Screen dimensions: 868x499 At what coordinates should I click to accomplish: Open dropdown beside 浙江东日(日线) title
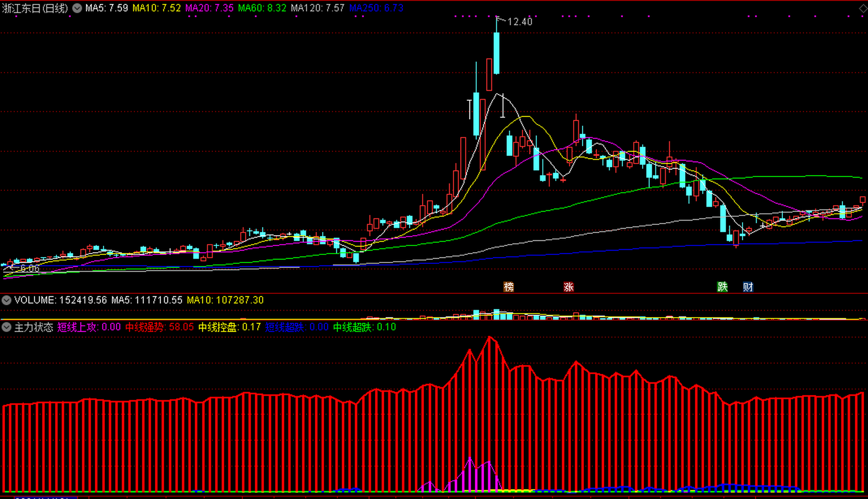(x=77, y=8)
